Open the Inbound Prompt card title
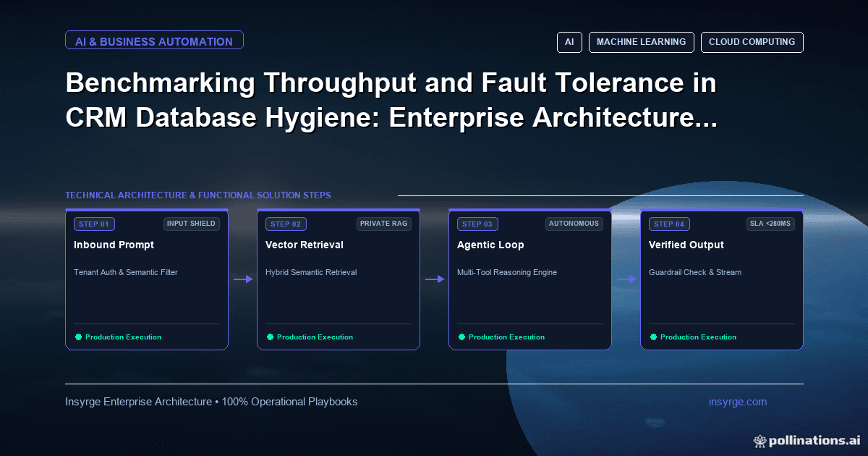 click(114, 245)
